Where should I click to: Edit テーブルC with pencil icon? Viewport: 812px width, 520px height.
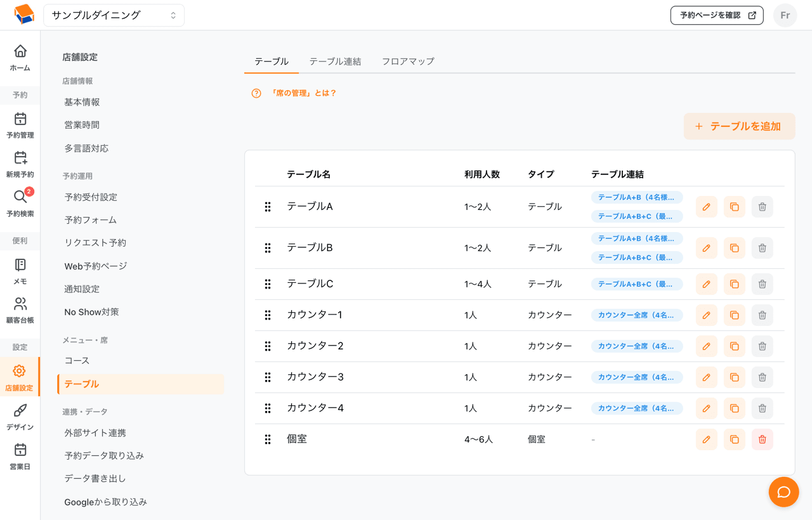(707, 284)
